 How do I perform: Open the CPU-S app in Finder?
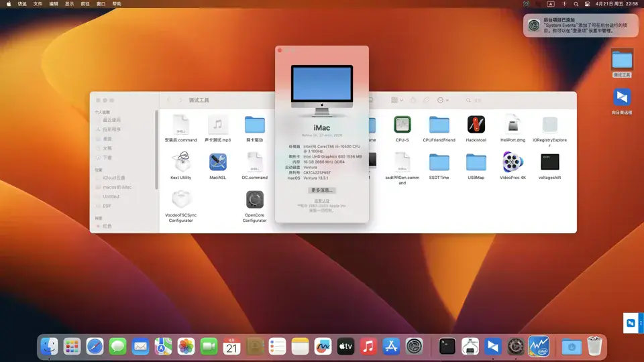click(x=402, y=125)
